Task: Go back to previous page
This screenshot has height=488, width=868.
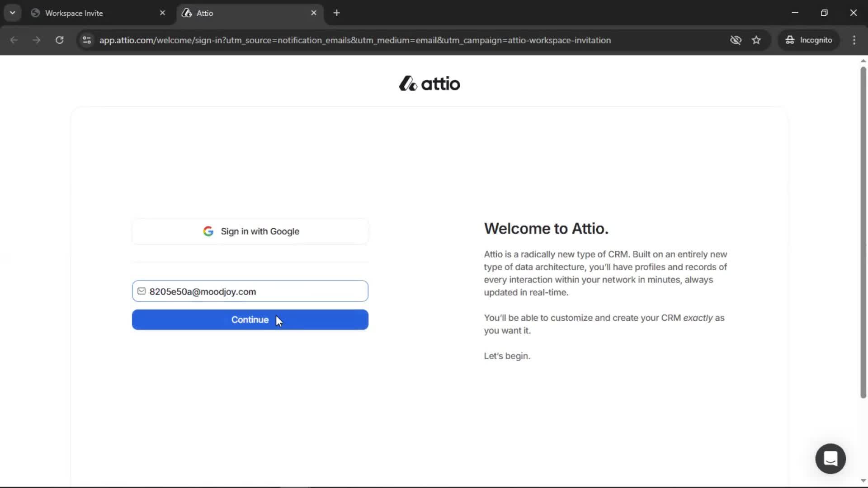Action: click(14, 40)
